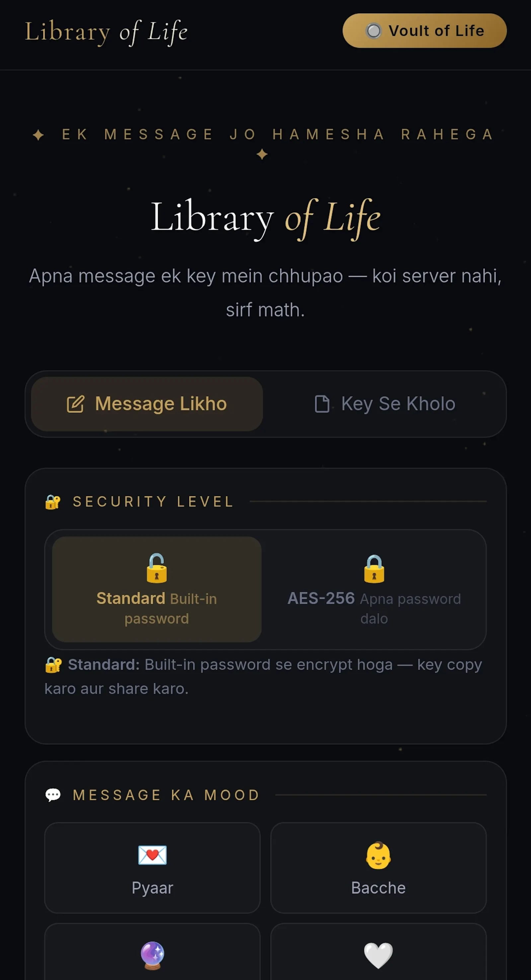Click the speech bubble icon beside Message Ka Mood
The height and width of the screenshot is (980, 531).
tap(53, 795)
